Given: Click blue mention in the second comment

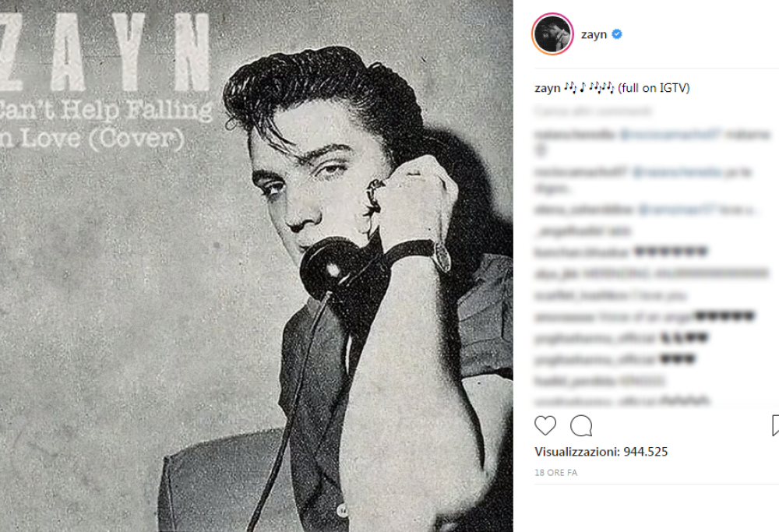Looking at the screenshot, I should coord(673,172).
